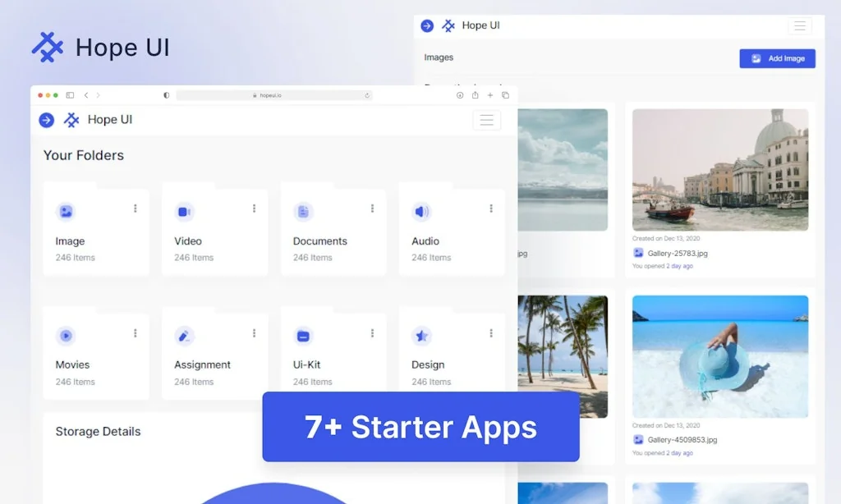Click the Add Image button

(776, 58)
